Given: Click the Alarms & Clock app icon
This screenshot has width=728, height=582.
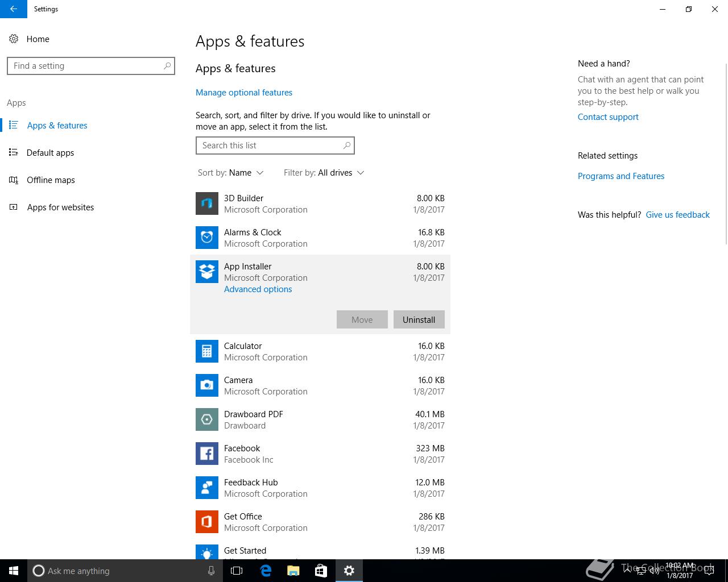Looking at the screenshot, I should [207, 238].
